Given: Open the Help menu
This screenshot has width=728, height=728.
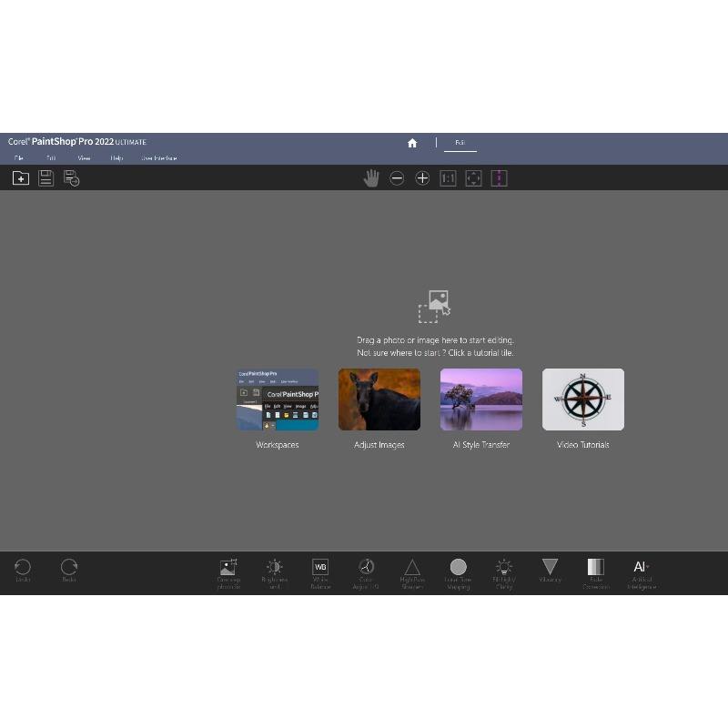Looking at the screenshot, I should pos(116,158).
